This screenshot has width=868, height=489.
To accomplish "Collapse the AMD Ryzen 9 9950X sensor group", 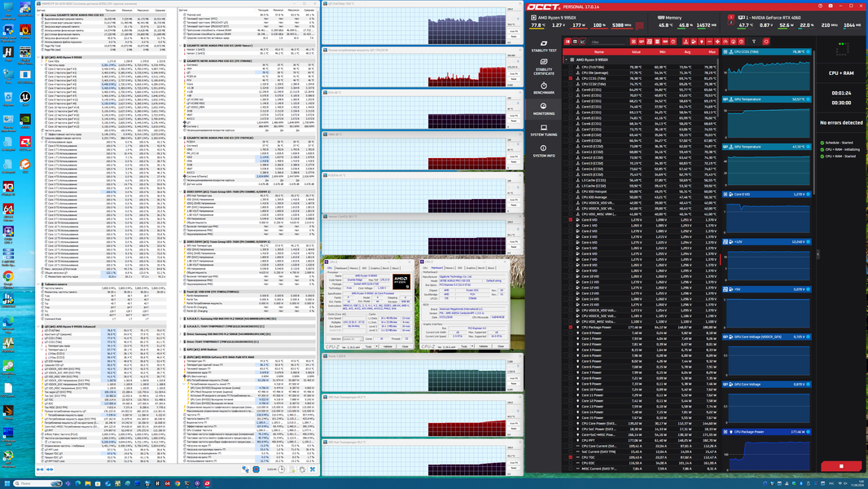I will click(x=566, y=59).
